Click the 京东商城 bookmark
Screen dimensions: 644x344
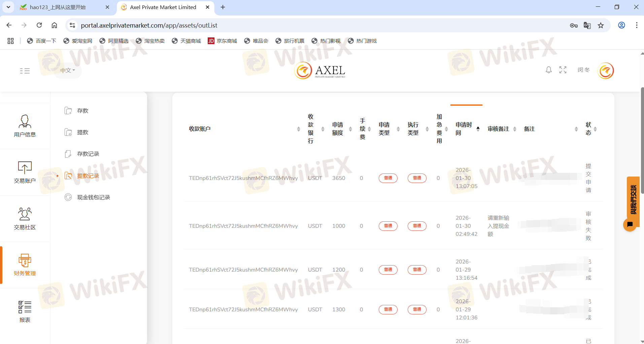[223, 41]
